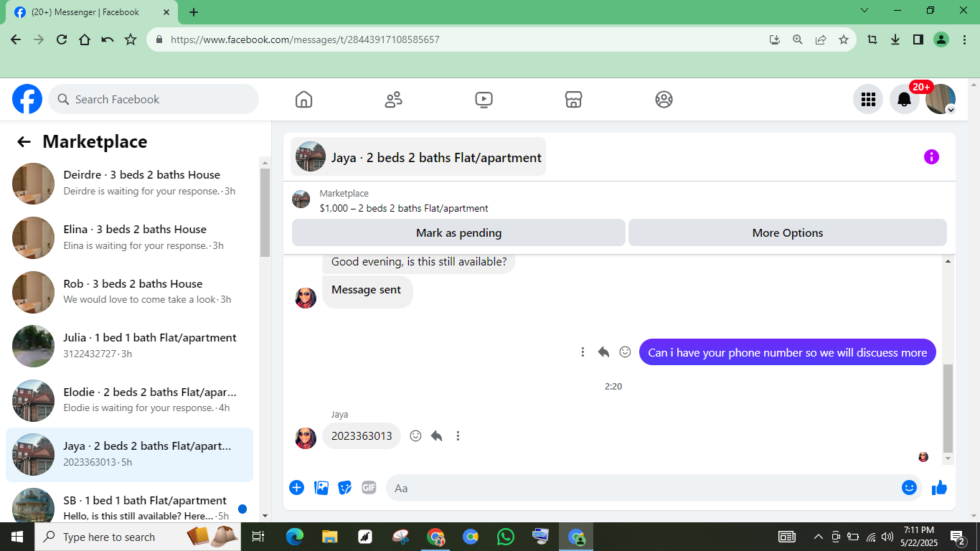Open the notifications bell
Screen dimensions: 980x551
pyautogui.click(x=905, y=99)
